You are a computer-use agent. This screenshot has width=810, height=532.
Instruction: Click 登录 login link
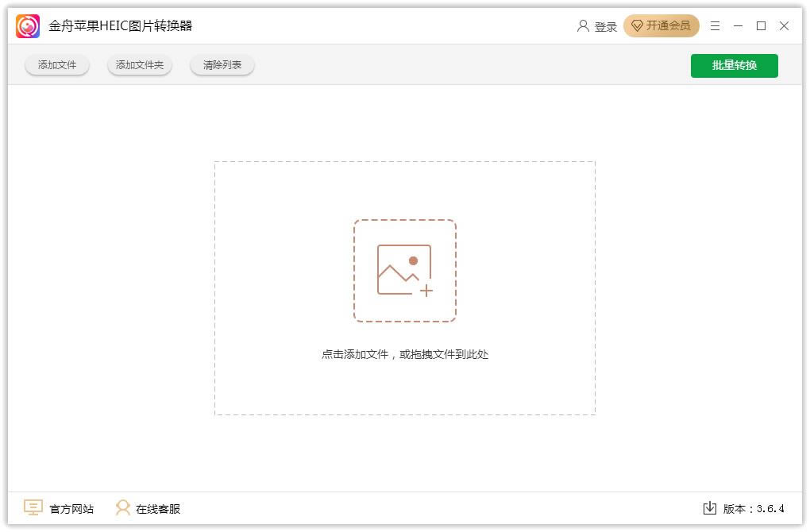[605, 26]
